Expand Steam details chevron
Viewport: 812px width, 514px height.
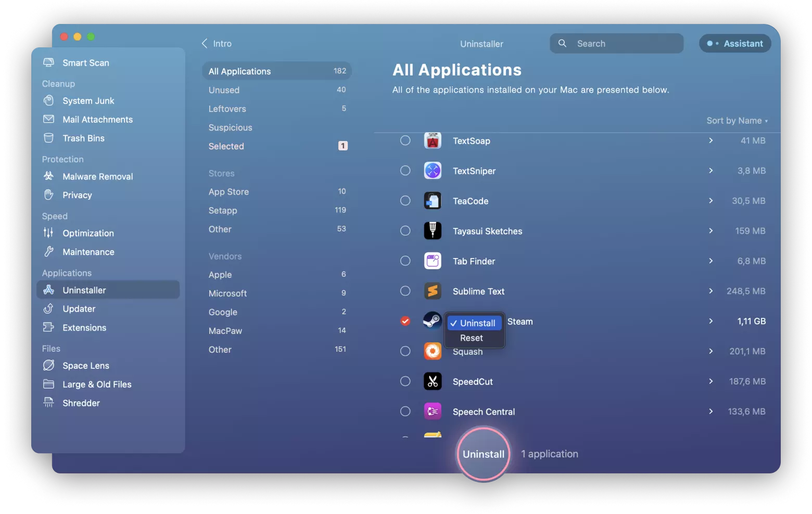[x=711, y=321]
